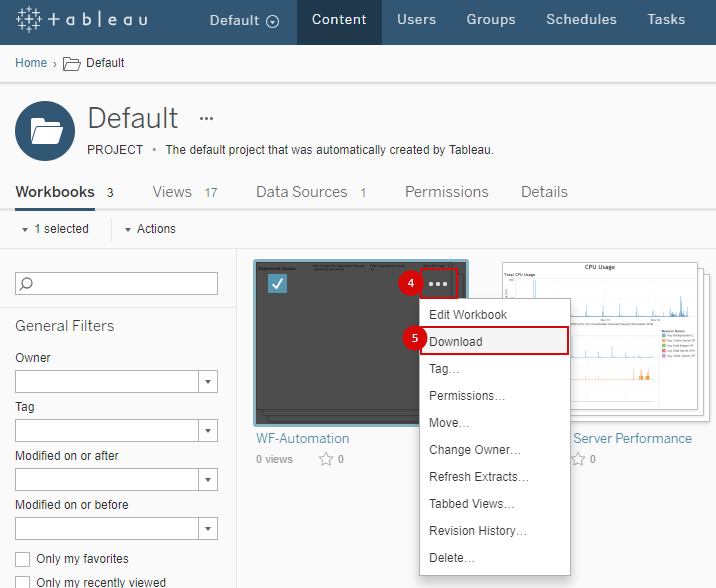Open the Default project ellipsis menu
The image size is (716, 588).
point(206,119)
